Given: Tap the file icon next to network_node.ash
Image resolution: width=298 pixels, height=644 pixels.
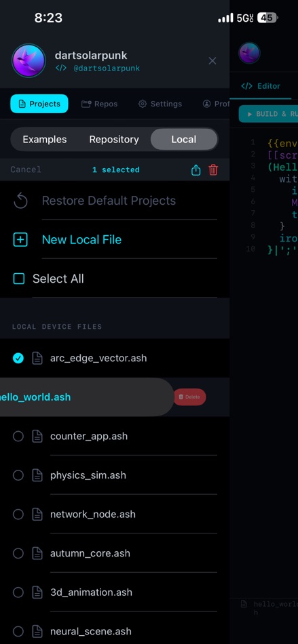Looking at the screenshot, I should (37, 515).
